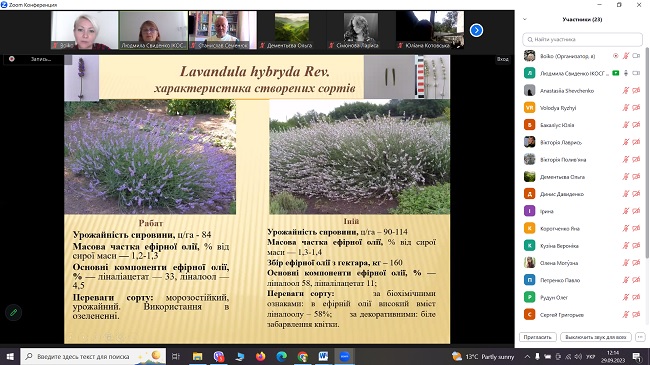Click muted mic icon for Бакалус Юлія

[x=626, y=125]
